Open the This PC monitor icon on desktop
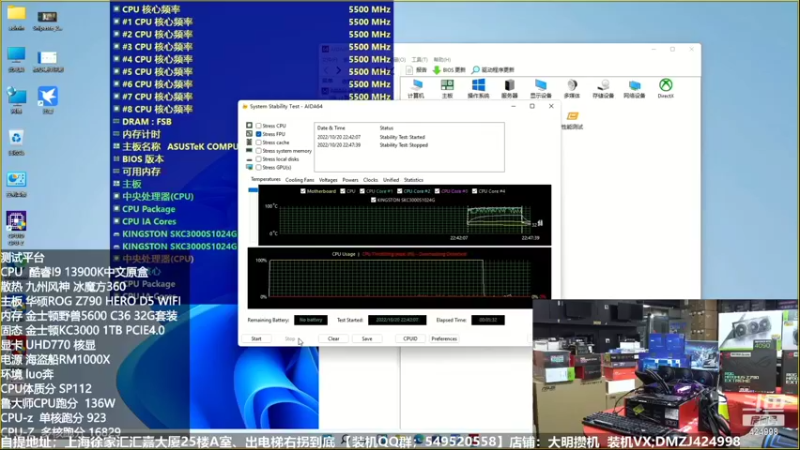Image resolution: width=800 pixels, height=450 pixels. pos(16,55)
